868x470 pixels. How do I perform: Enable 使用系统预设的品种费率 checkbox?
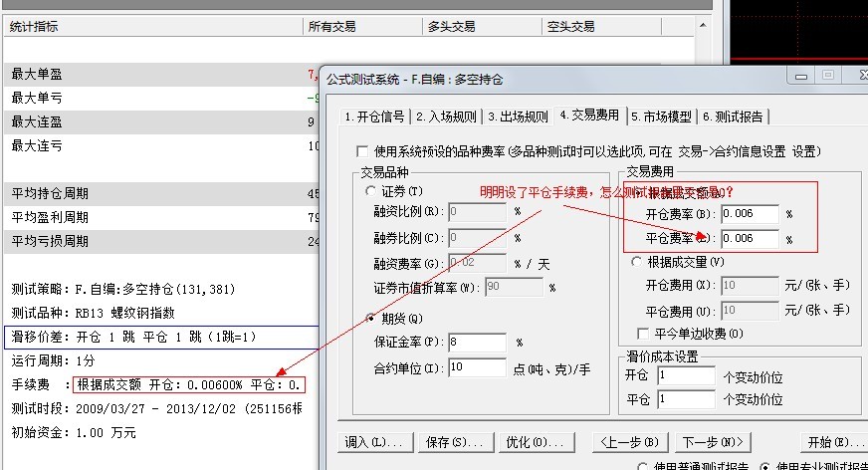tap(362, 151)
